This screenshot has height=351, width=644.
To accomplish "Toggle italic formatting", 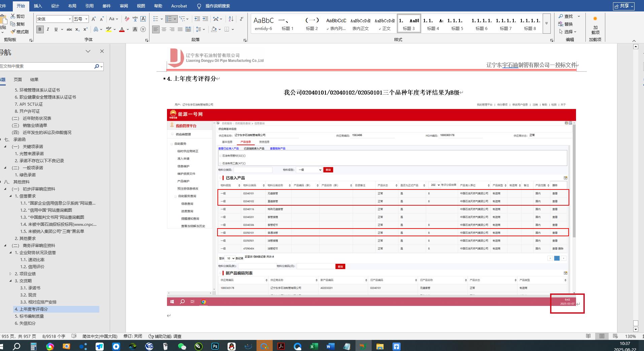I will click(x=48, y=29).
